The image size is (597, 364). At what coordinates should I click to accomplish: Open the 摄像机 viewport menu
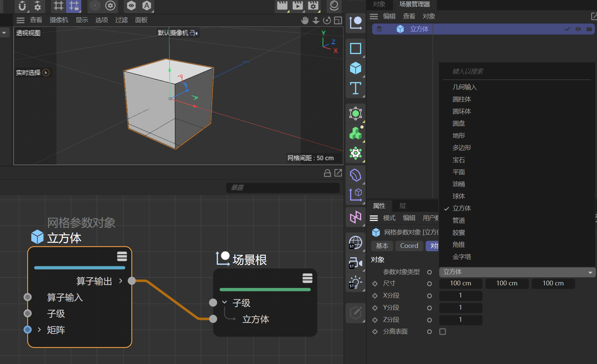point(59,20)
